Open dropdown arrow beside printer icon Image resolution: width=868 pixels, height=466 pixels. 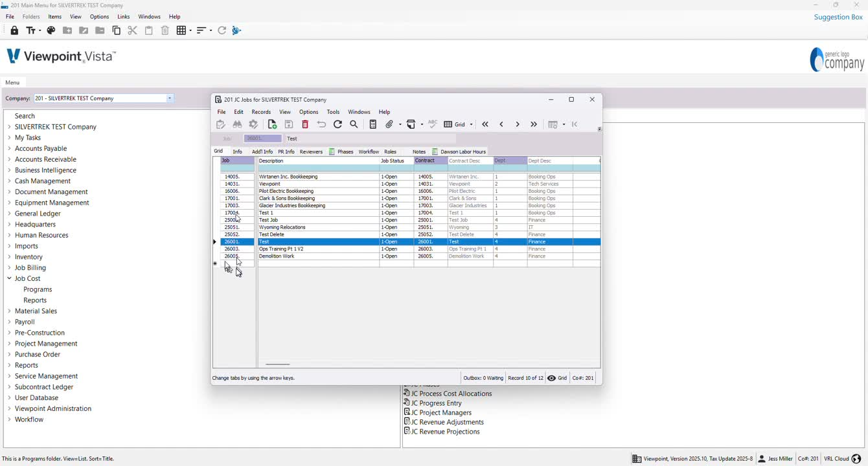[422, 124]
